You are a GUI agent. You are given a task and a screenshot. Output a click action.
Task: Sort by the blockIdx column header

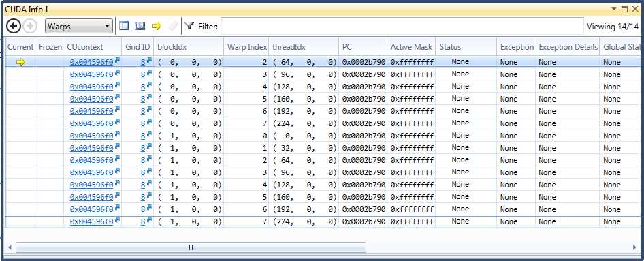pyautogui.click(x=189, y=47)
